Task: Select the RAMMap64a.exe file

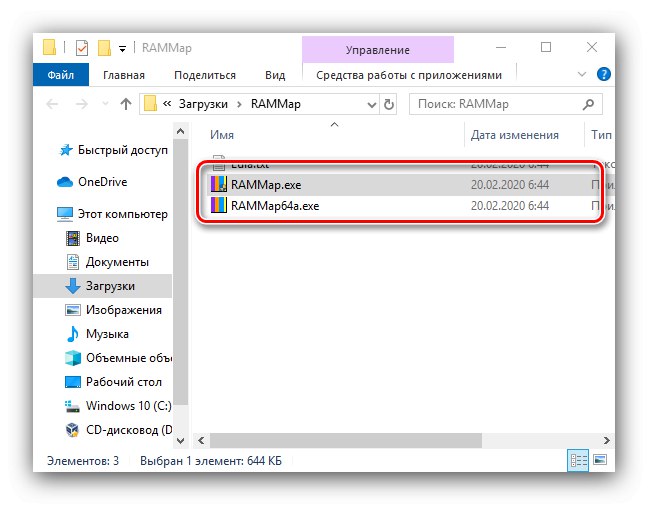Action: pos(275,205)
